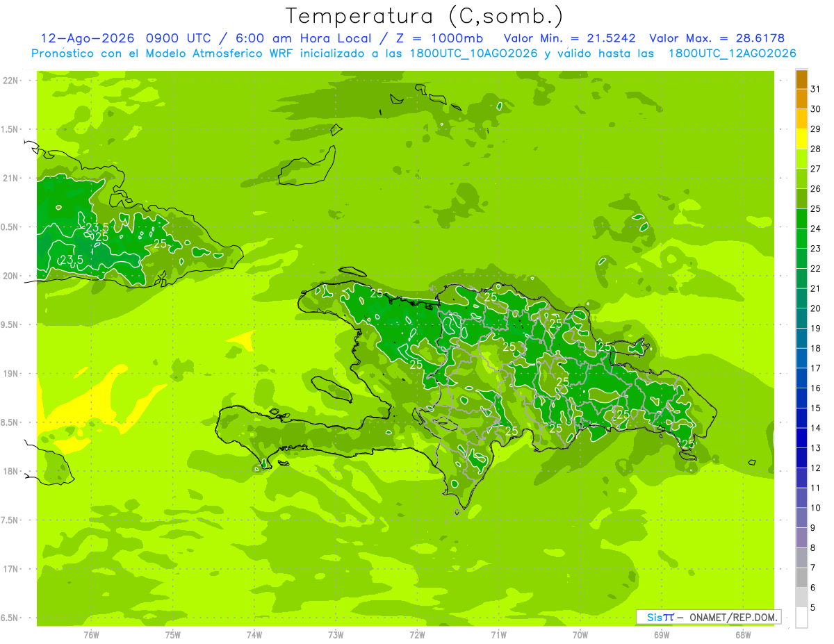Click the 'ONAMET/REP.DOM.' credit label
The image size is (834, 644).
point(733,617)
